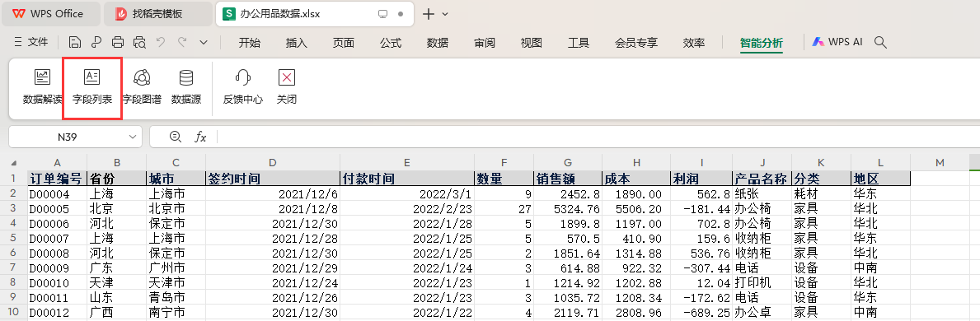
Task: Click the fx insert function icon
Action: (200, 137)
